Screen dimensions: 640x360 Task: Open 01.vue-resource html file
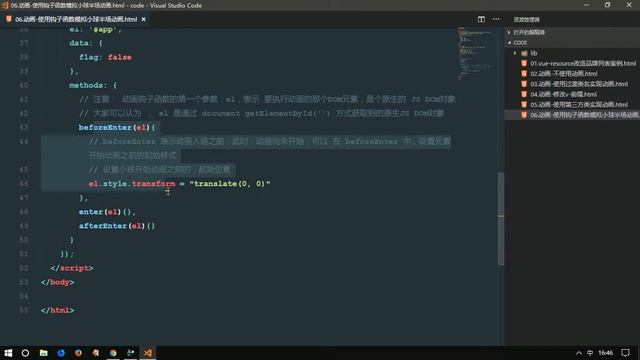(x=583, y=63)
